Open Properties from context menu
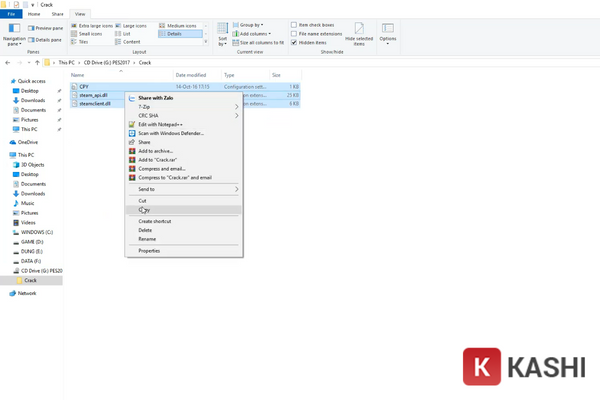 [184, 251]
